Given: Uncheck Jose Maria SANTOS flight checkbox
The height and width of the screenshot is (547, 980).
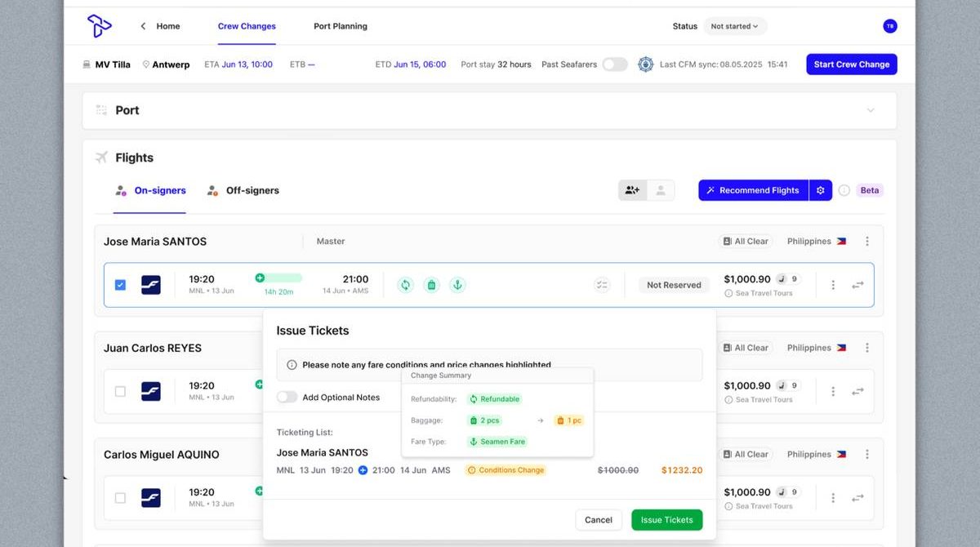Looking at the screenshot, I should pyautogui.click(x=120, y=285).
